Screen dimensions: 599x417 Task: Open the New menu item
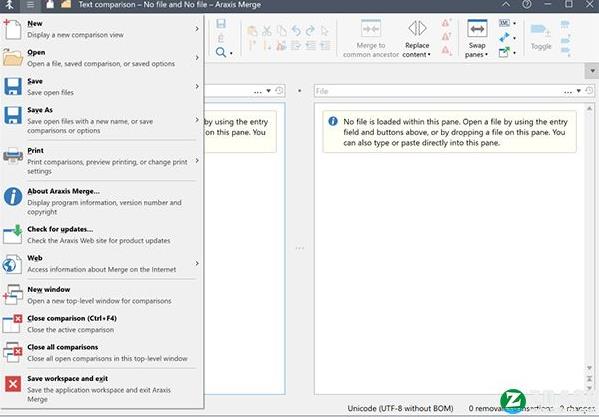[x=101, y=29]
